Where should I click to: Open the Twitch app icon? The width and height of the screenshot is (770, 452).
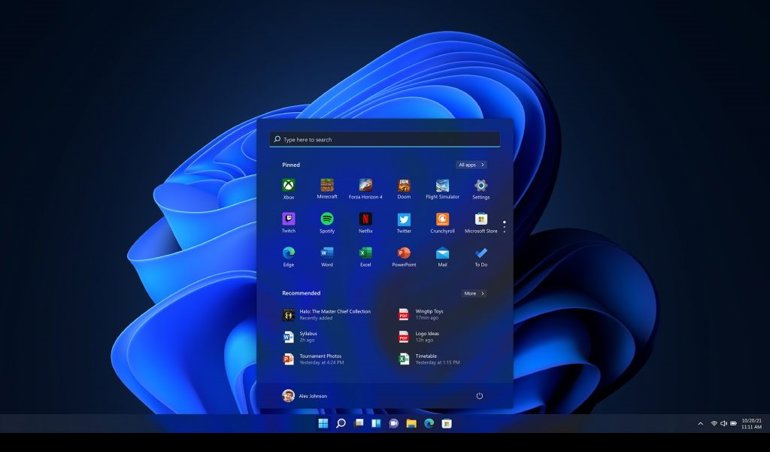tap(288, 220)
